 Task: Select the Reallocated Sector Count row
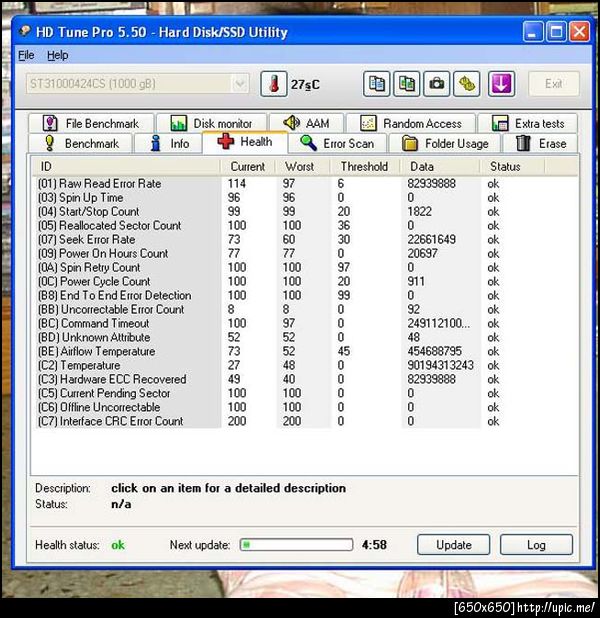(304, 225)
